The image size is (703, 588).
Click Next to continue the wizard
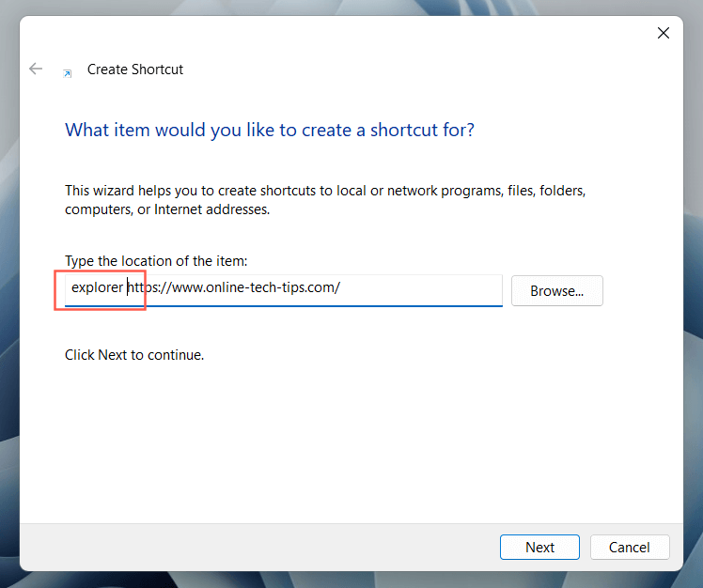[x=539, y=547]
